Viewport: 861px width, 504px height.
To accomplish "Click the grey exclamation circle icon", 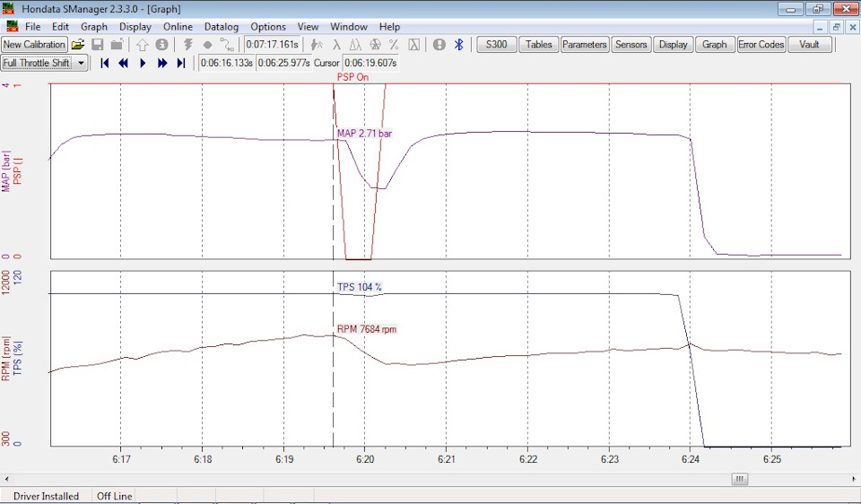I will (439, 45).
